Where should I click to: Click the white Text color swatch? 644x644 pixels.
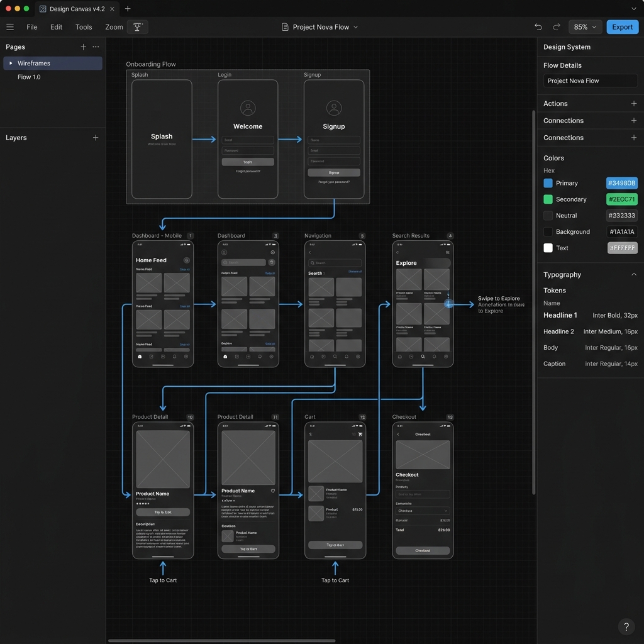(x=548, y=248)
